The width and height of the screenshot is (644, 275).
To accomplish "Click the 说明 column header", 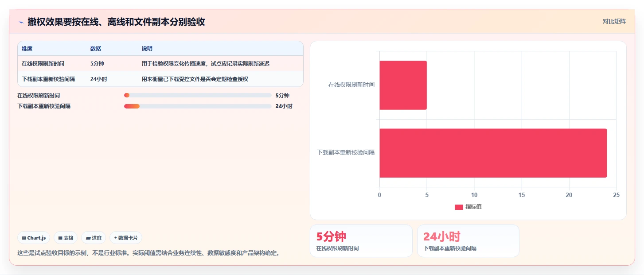I will coord(147,49).
